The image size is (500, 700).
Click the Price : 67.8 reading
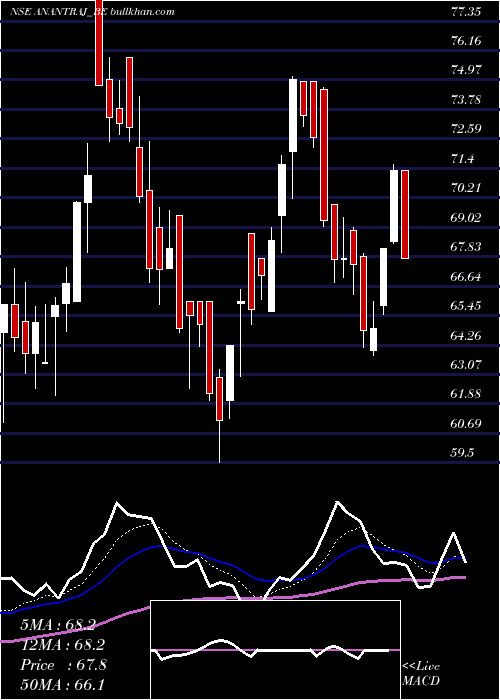(x=63, y=665)
